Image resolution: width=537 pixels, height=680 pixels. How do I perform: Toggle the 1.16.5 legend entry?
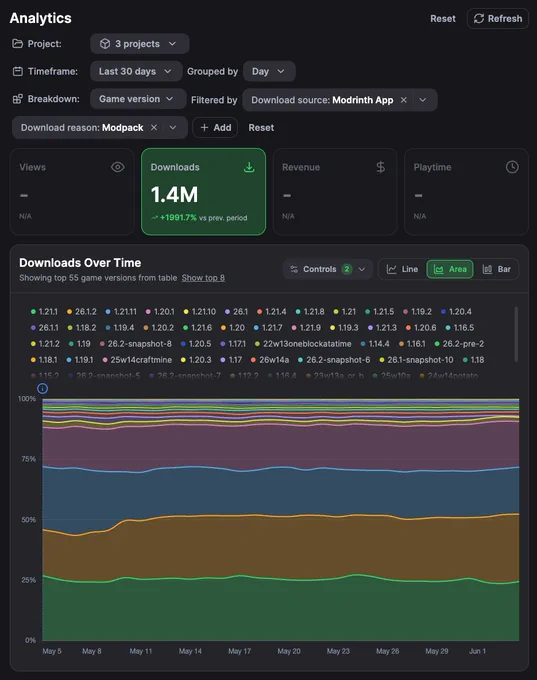tap(460, 328)
